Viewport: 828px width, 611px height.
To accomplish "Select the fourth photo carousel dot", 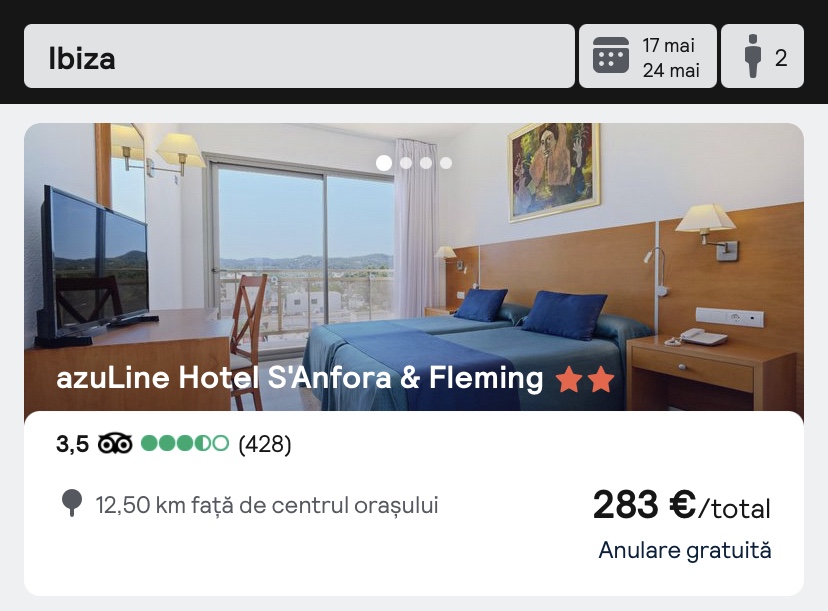I will pyautogui.click(x=446, y=163).
